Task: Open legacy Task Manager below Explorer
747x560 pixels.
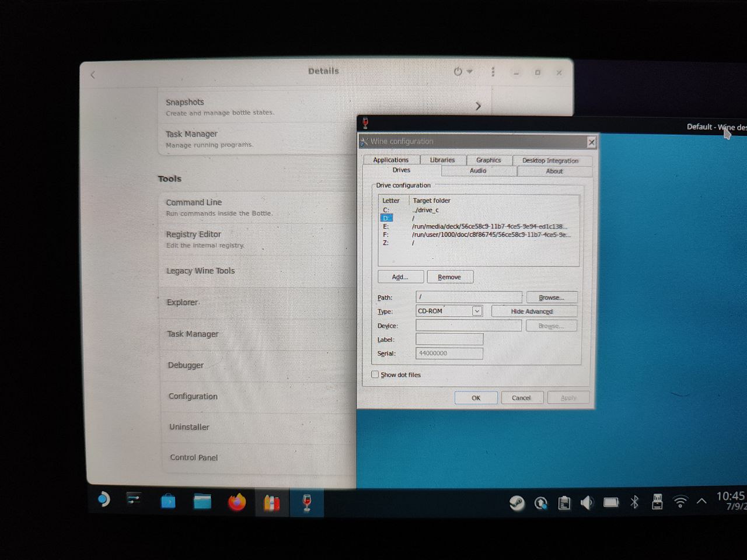Action: point(257,334)
